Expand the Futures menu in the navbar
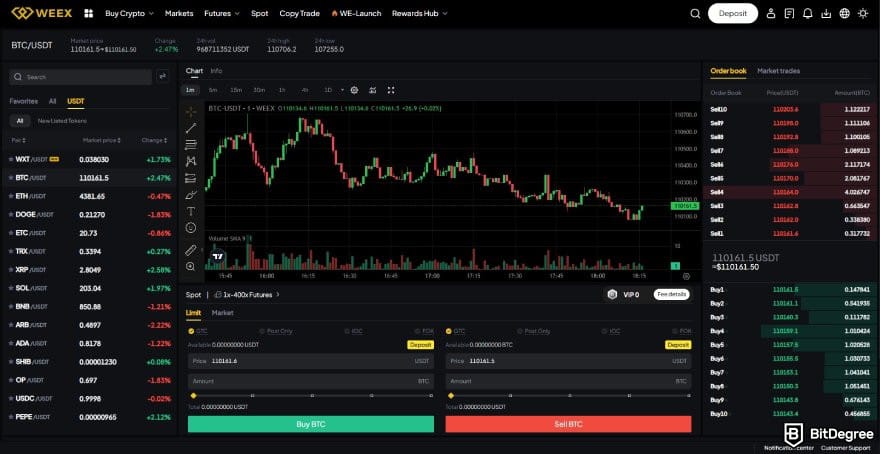 click(222, 13)
